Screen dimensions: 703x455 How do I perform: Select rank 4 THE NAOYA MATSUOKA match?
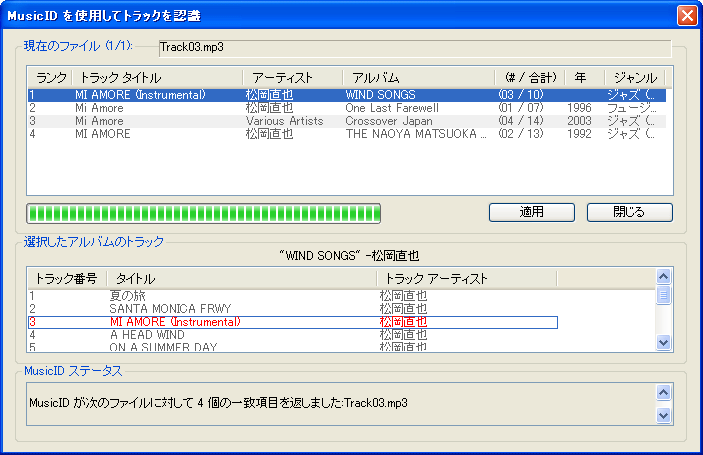click(x=347, y=134)
